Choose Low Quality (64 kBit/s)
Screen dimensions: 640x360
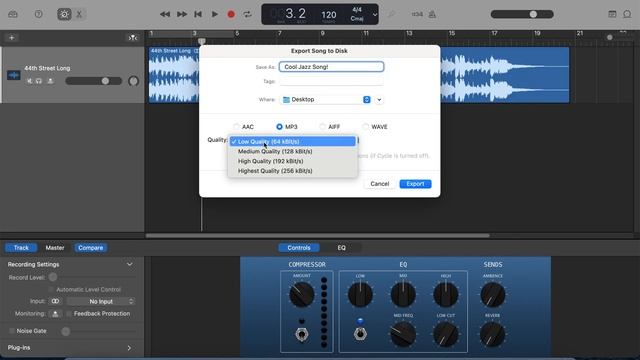[292, 142]
